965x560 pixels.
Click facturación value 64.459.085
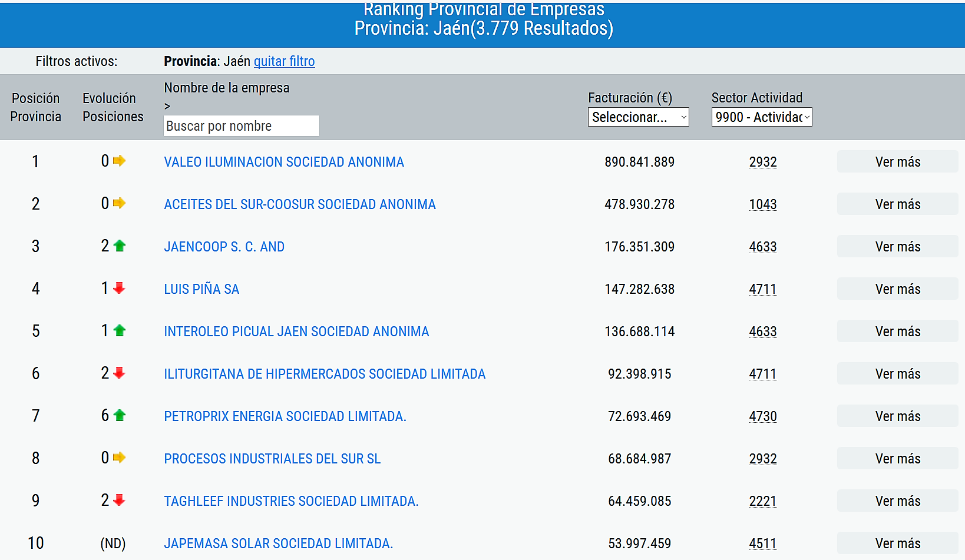pyautogui.click(x=639, y=501)
